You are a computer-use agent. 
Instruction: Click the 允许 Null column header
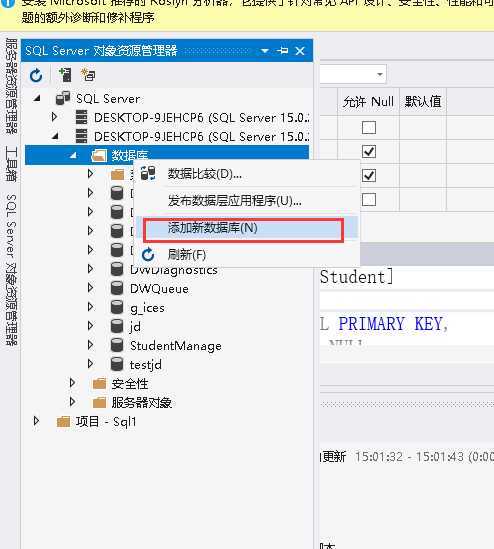coord(368,102)
